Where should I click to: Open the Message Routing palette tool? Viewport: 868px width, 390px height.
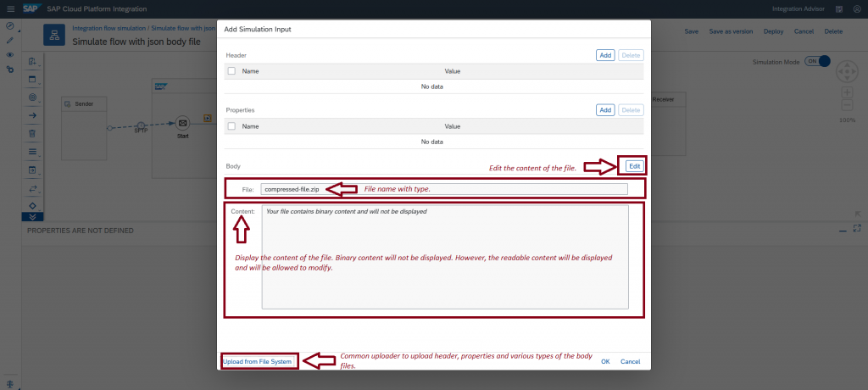(x=32, y=188)
